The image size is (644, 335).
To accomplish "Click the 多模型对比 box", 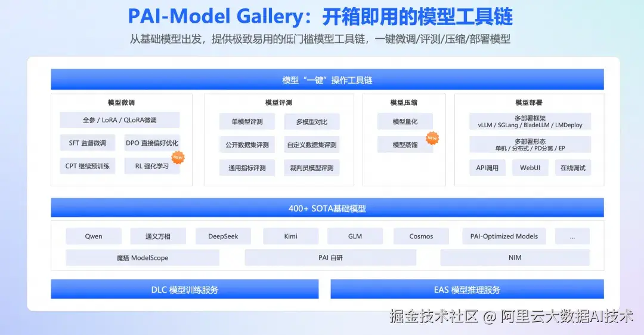I will tap(312, 122).
